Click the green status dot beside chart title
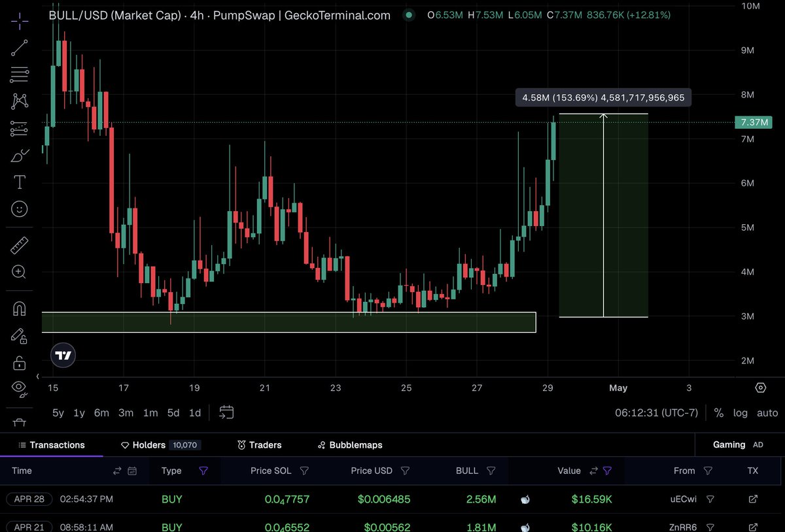The height and width of the screenshot is (532, 785). click(x=409, y=14)
